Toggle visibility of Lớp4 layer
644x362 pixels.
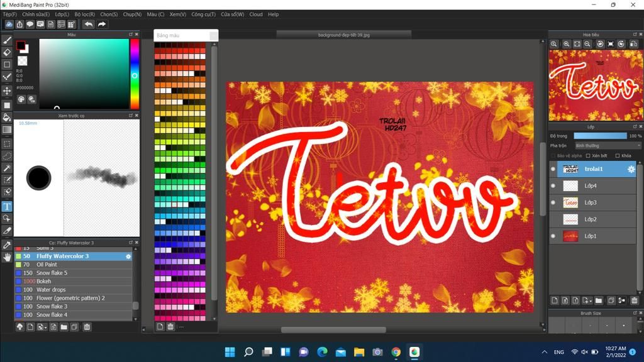(x=553, y=186)
